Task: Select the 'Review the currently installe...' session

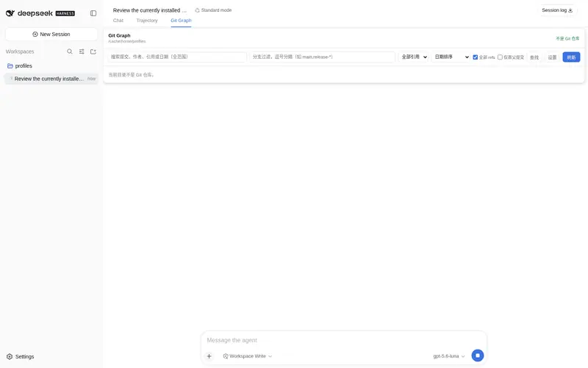Action: pos(51,79)
